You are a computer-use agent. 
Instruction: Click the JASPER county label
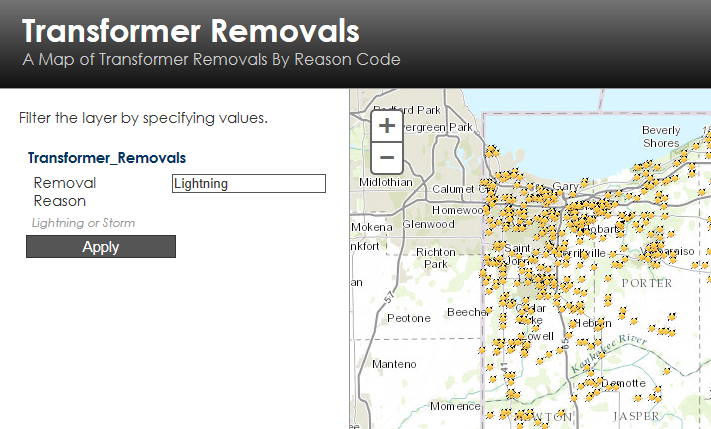click(x=636, y=416)
